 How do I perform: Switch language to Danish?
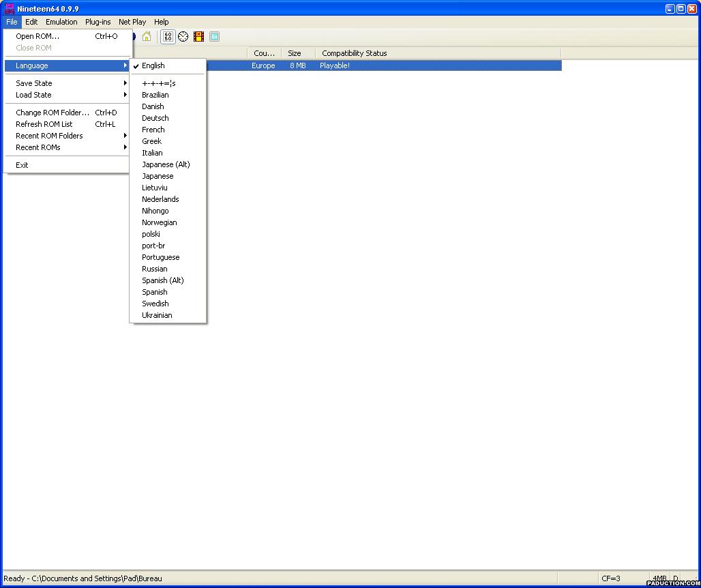coord(168,106)
